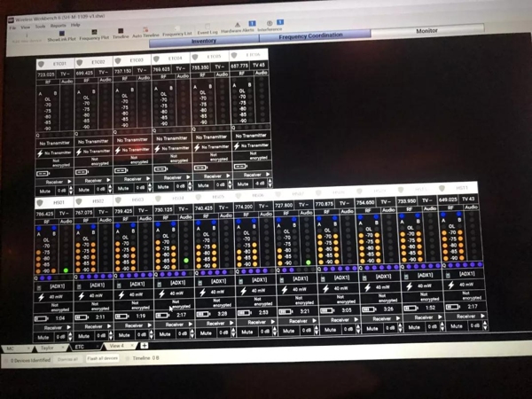Click the shield icon on channel ETC03
Screen dimensions: 532x399
pos(118,60)
